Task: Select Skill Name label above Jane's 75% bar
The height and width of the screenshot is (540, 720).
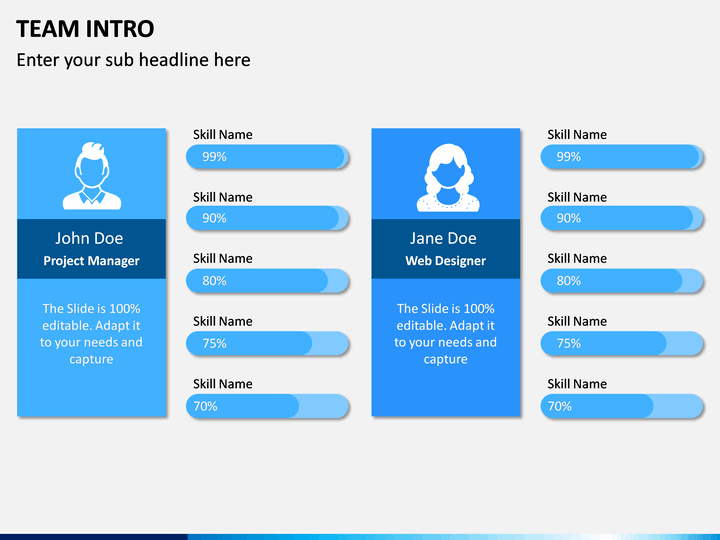Action: pos(577,321)
